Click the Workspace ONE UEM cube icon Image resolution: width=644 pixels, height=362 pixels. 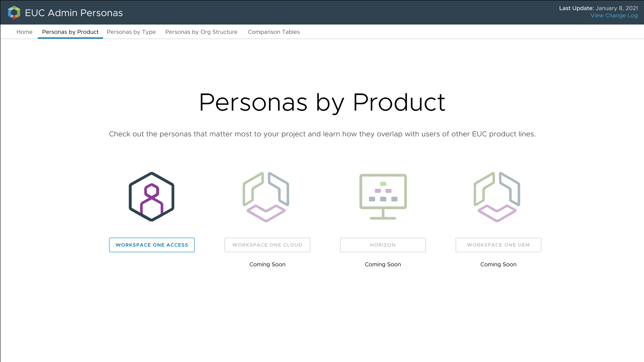click(497, 197)
